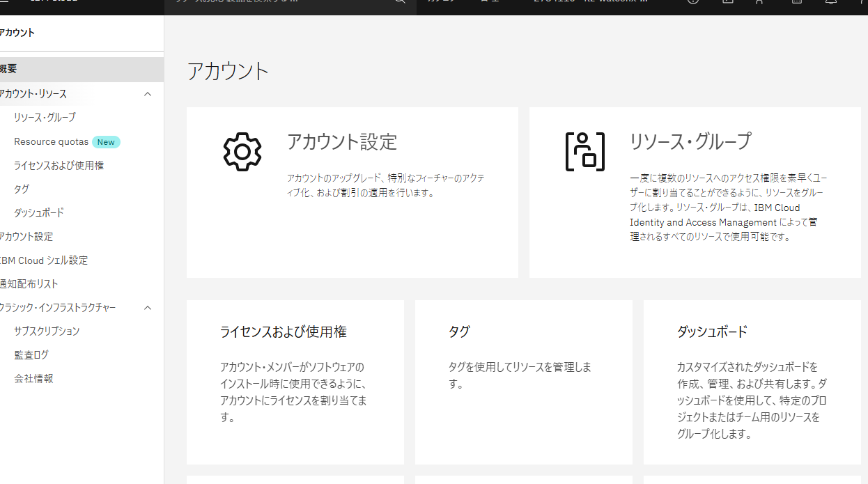
Task: Go to 通知配布リスト in the sidebar
Action: 29,284
